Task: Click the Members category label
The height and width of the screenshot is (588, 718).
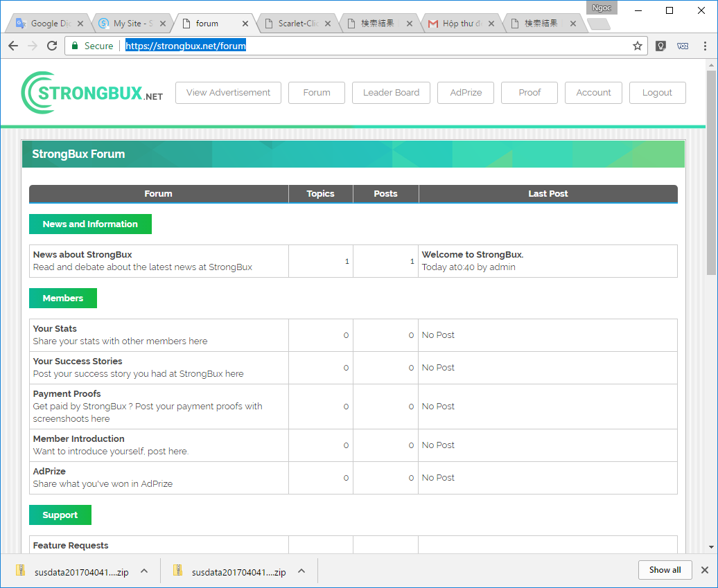Action: click(63, 298)
